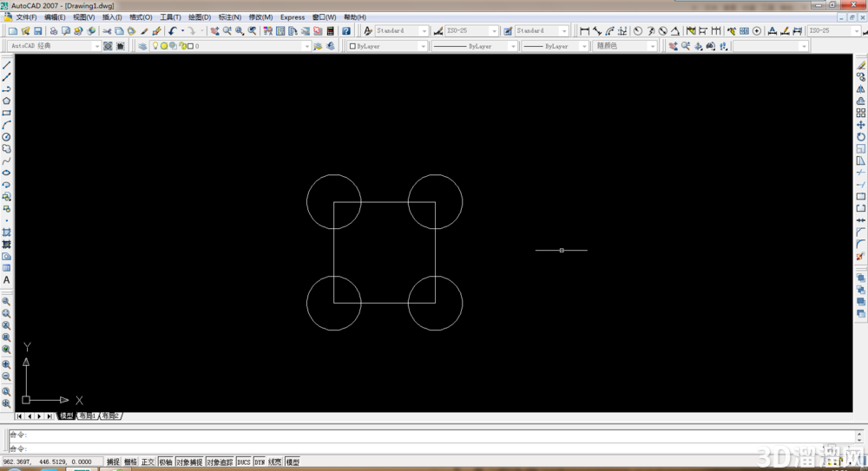Select the Move tool in modify toolbar
868x471 pixels.
coord(861,125)
